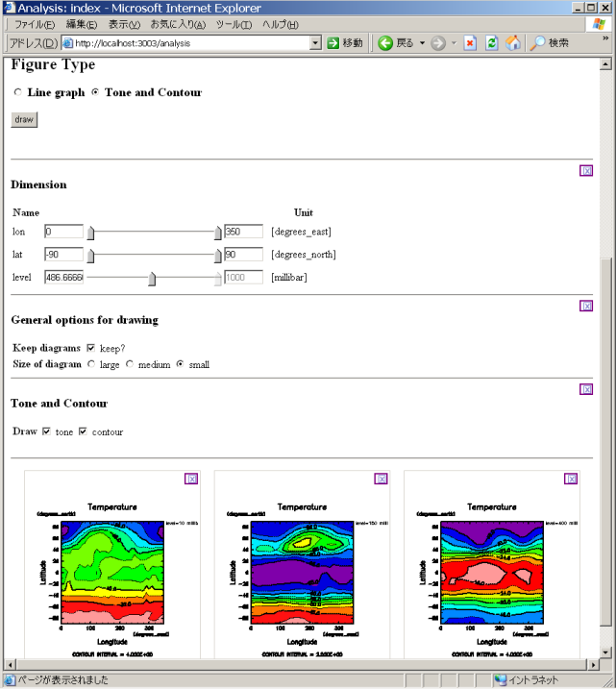Click the lon minimum slider handle
Viewport: 616px width, 689px height.
(x=90, y=233)
